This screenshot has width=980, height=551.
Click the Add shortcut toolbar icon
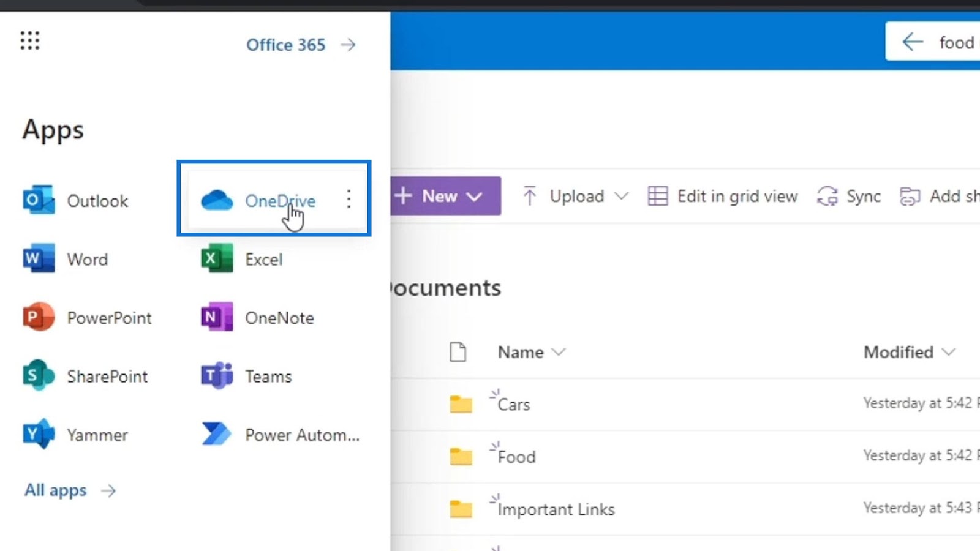coord(910,196)
